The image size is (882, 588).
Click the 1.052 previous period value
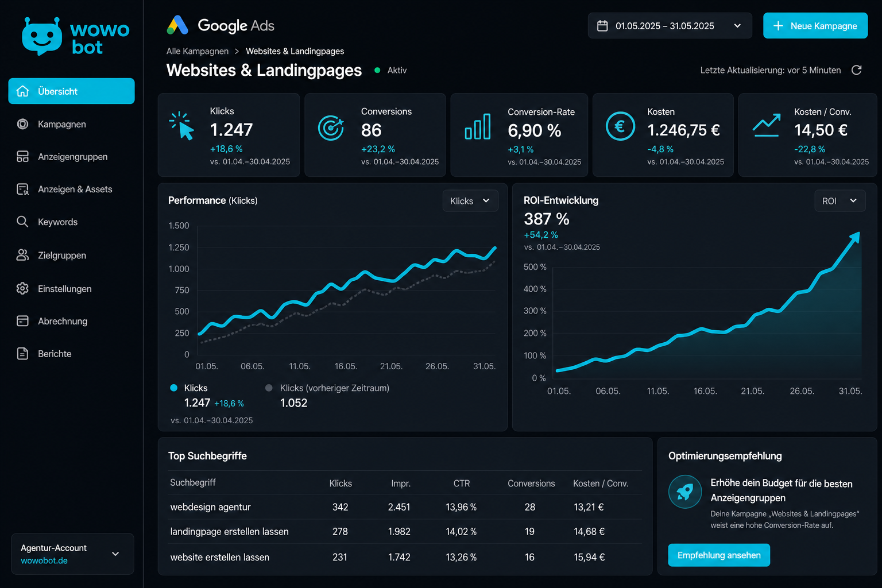294,403
